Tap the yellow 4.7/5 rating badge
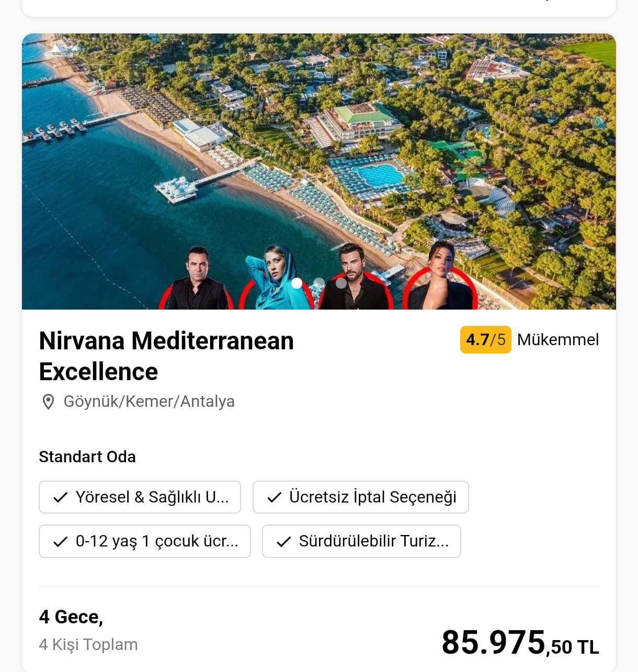Screen dimensions: 638x672 485,340
